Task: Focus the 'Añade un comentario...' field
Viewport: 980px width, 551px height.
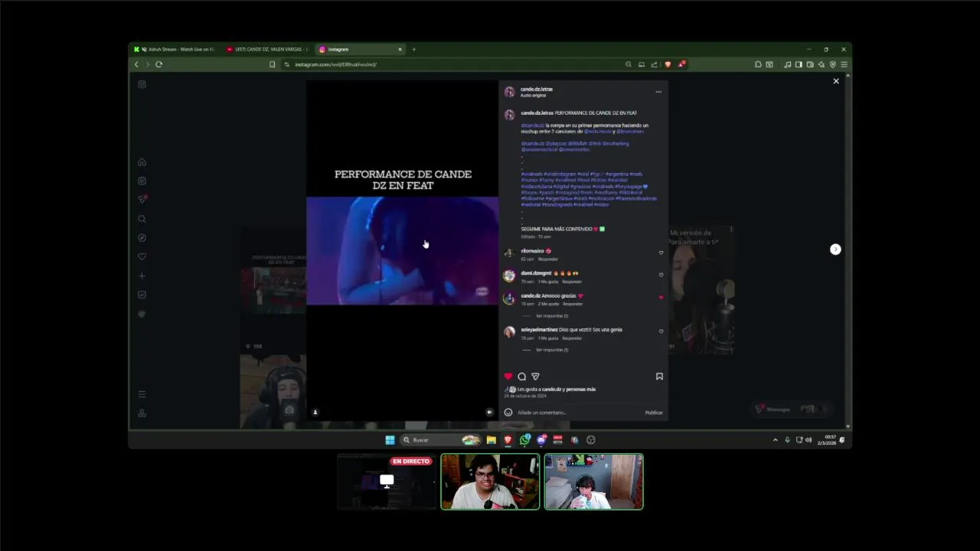Action: tap(578, 412)
